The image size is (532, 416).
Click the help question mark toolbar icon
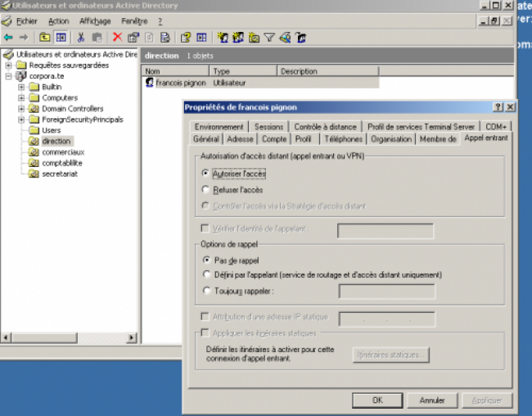186,37
